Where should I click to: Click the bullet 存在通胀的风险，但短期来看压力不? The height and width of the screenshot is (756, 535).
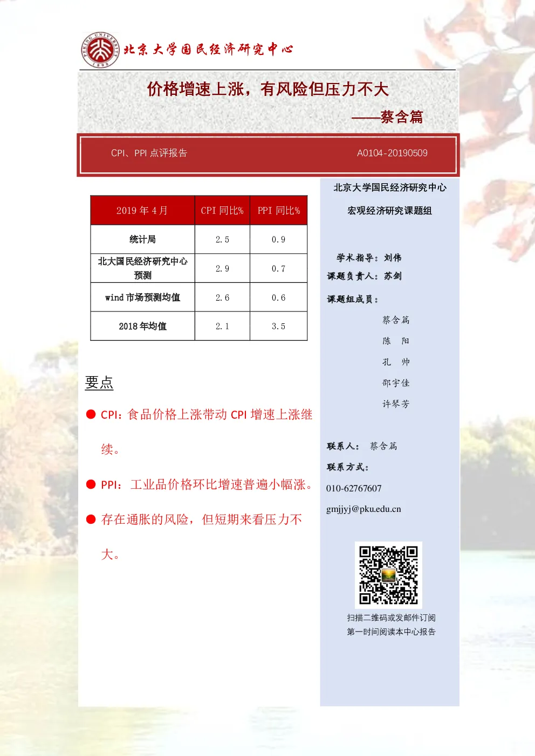202,519
